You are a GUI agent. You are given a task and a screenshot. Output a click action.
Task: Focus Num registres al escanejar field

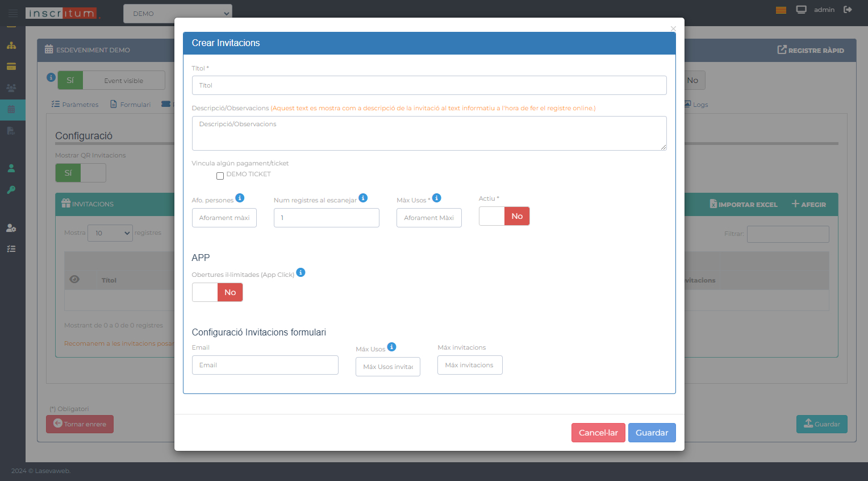click(x=327, y=218)
